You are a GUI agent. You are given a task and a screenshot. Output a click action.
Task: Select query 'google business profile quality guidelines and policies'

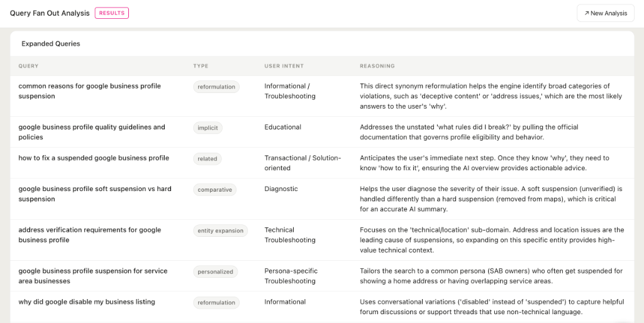tap(92, 132)
